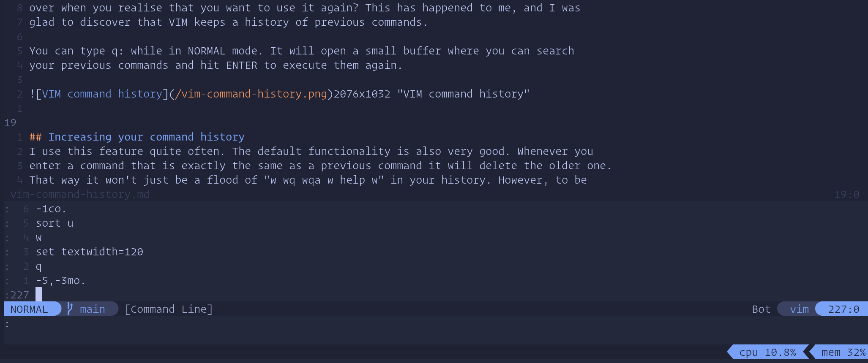The height and width of the screenshot is (363, 868).
Task: Click the VIM command history link text
Action: [x=102, y=94]
